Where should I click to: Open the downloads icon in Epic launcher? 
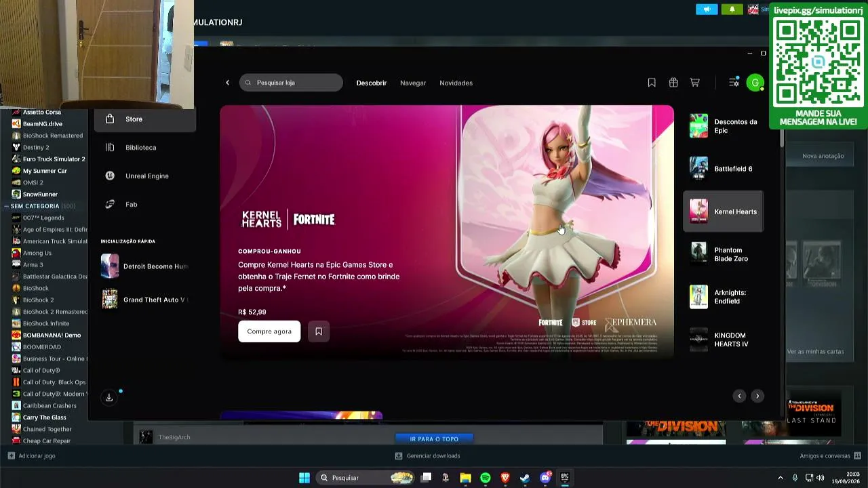(x=109, y=398)
